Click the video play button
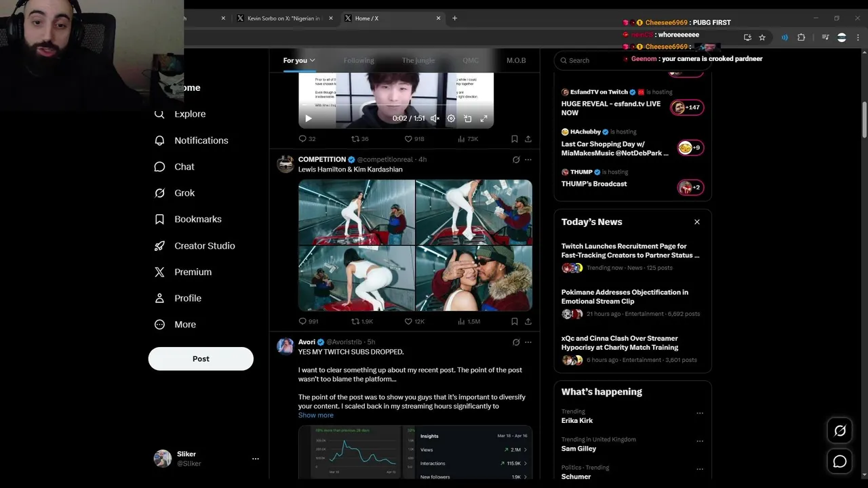 pyautogui.click(x=309, y=119)
